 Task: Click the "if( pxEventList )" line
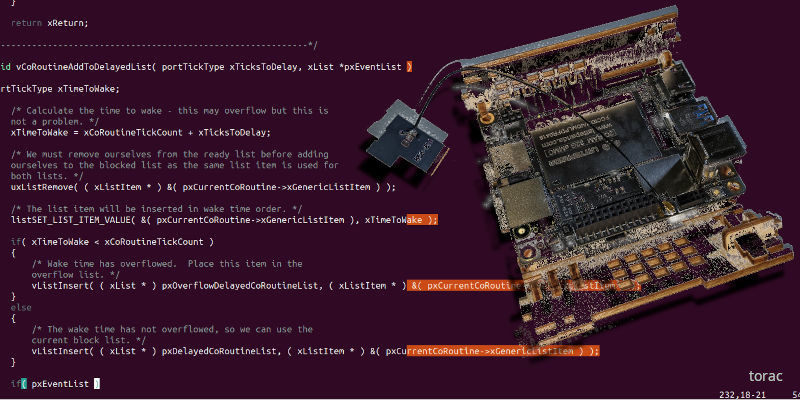point(55,384)
